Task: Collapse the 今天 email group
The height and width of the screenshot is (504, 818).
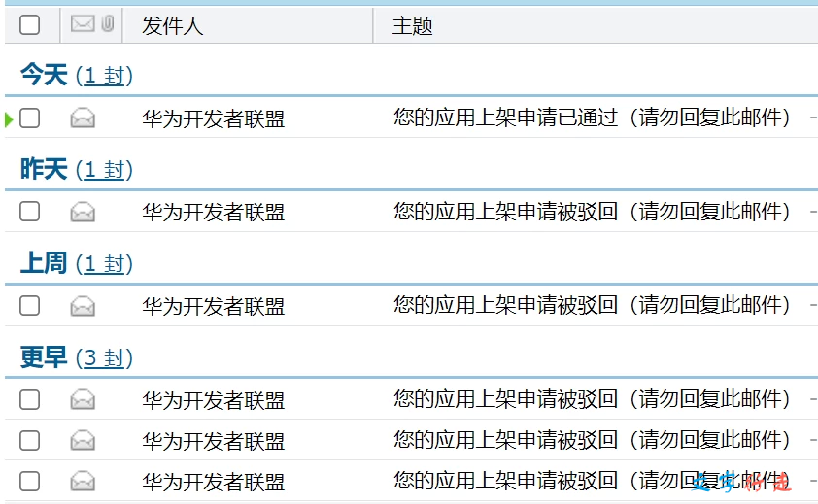Action: click(44, 75)
